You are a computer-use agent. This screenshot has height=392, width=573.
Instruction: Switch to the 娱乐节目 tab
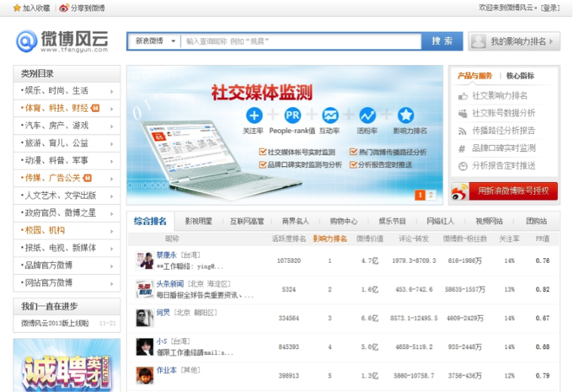392,221
